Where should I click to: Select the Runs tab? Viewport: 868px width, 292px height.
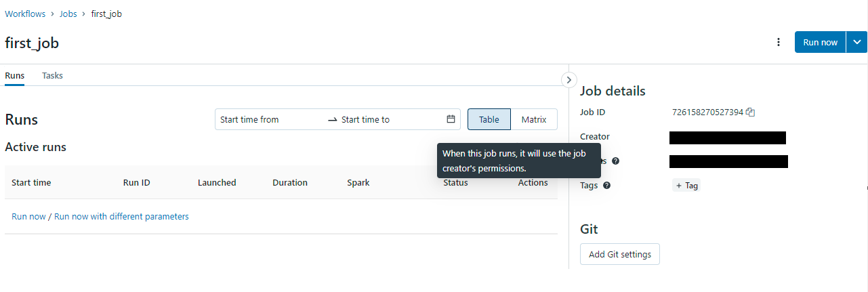pos(15,76)
